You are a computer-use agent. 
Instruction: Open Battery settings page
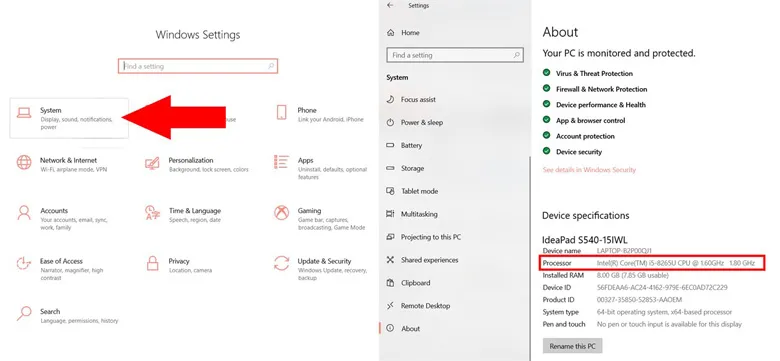click(411, 145)
